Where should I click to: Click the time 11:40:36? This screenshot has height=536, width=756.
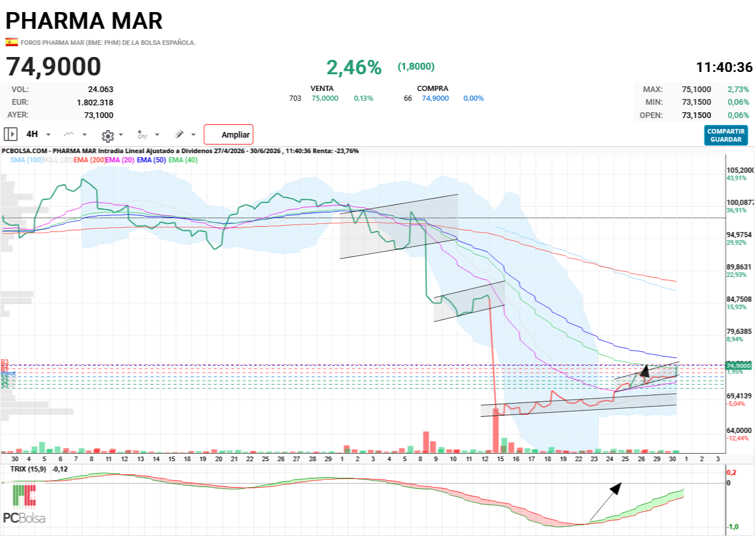724,67
